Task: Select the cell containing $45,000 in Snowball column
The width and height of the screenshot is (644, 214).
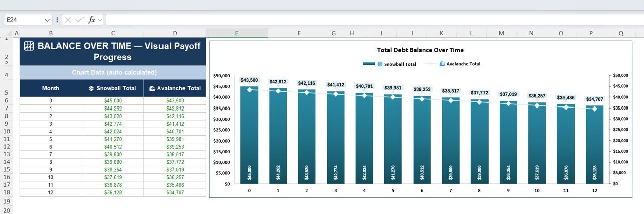Action: point(112,101)
